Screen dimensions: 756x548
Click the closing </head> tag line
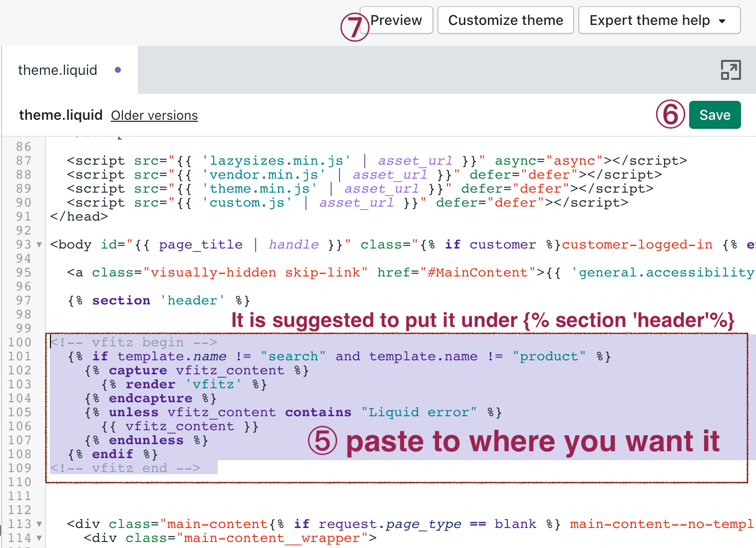[79, 217]
